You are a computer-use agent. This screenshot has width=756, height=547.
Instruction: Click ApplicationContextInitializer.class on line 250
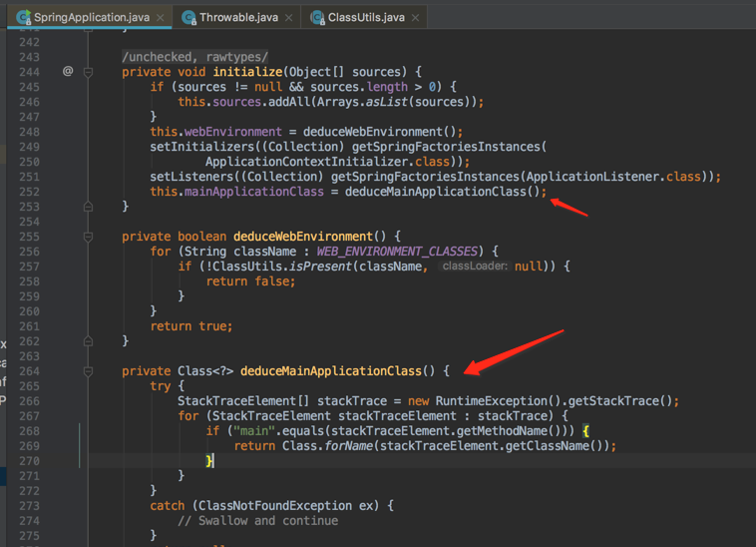click(x=327, y=162)
